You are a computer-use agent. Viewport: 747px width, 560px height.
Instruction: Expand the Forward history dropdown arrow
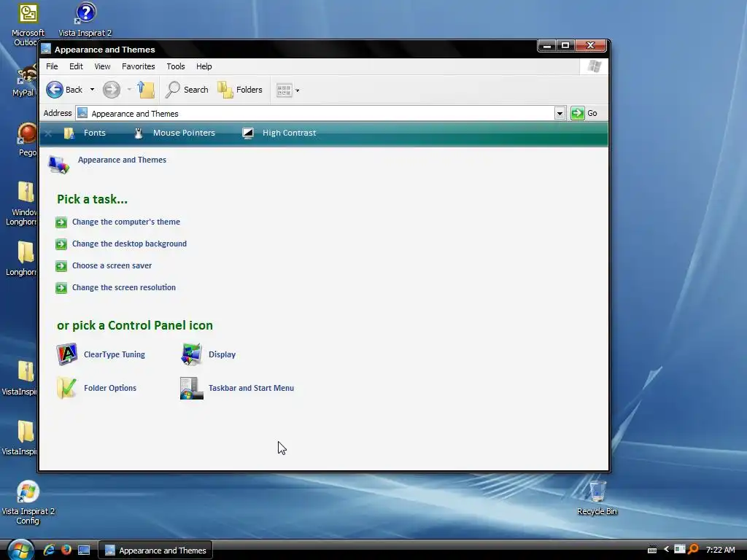[129, 90]
